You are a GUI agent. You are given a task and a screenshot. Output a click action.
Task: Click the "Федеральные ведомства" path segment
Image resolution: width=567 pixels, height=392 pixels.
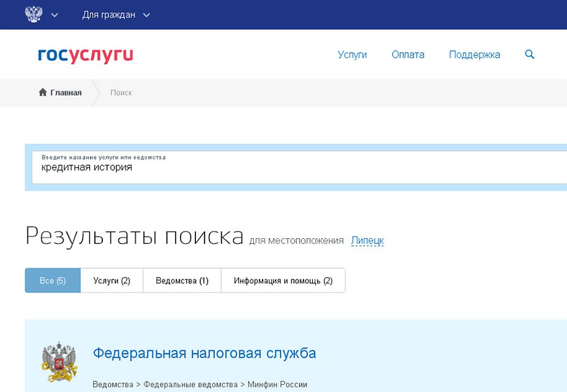190,385
